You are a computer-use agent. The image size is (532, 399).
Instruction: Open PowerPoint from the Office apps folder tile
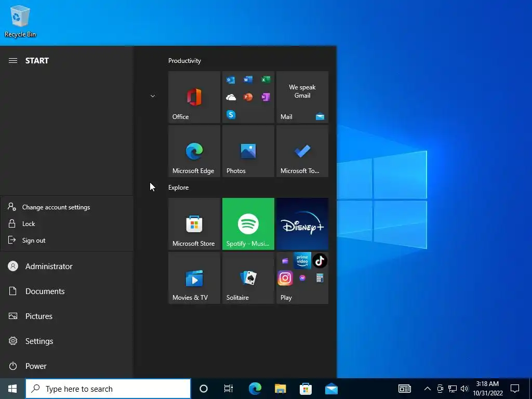coord(248,97)
